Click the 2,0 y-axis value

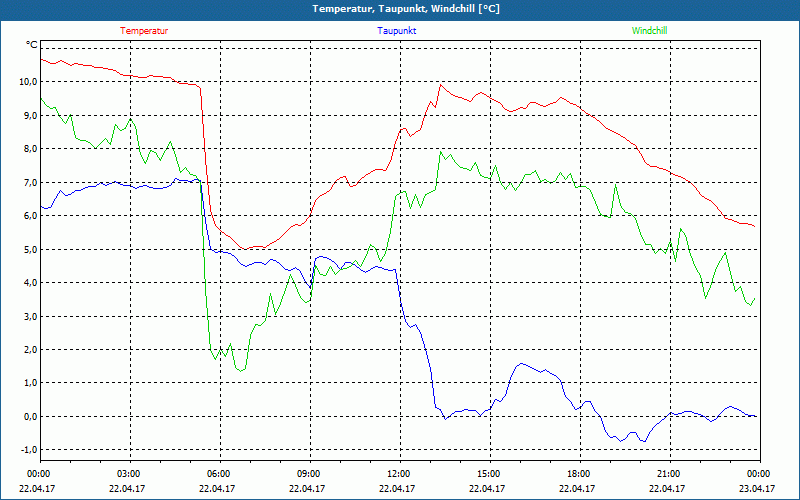click(31, 349)
